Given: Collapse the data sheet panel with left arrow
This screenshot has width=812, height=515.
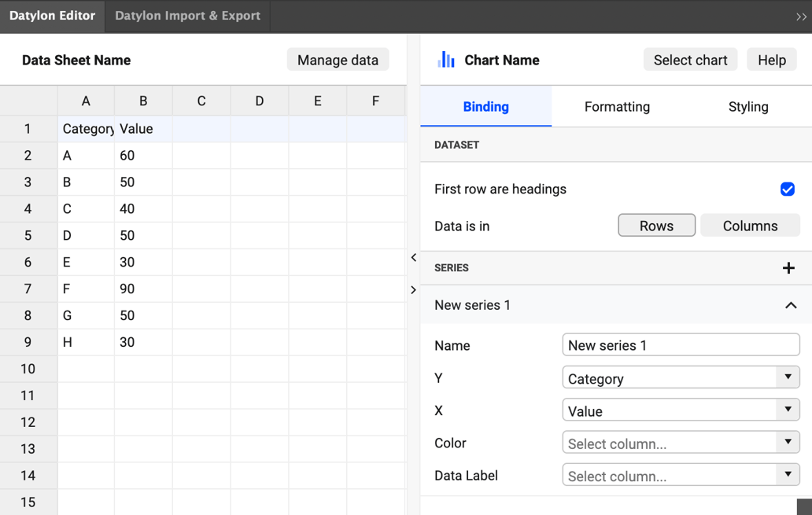Looking at the screenshot, I should [x=414, y=257].
